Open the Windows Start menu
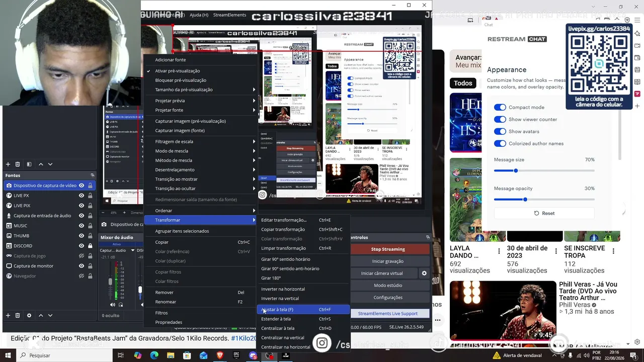644x362 pixels. [x=9, y=355]
